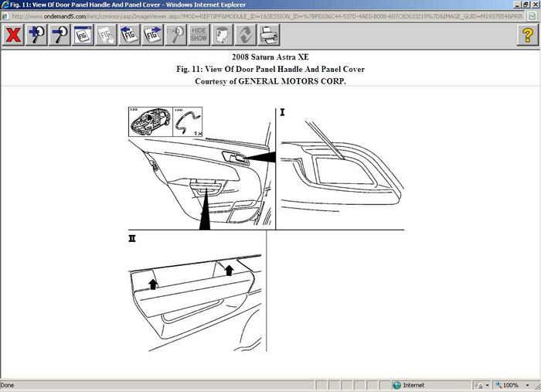Zoom out with the minus magnifier
The image size is (541, 392).
pyautogui.click(x=60, y=35)
